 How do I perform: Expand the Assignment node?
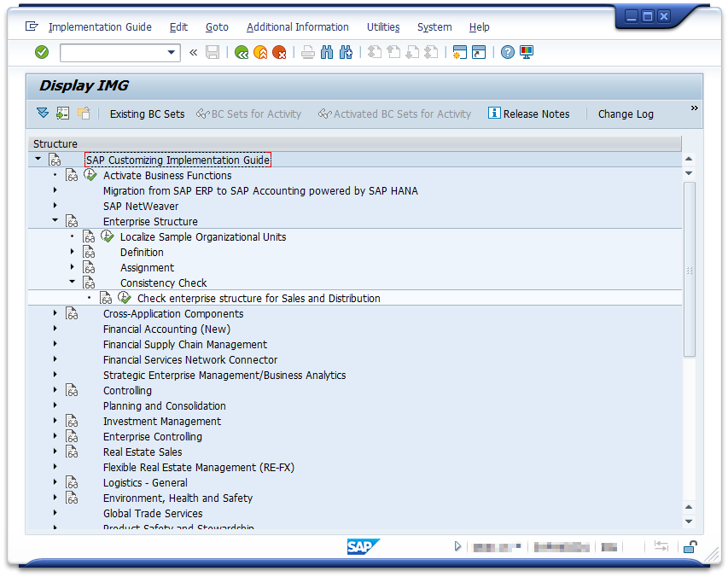click(x=73, y=267)
